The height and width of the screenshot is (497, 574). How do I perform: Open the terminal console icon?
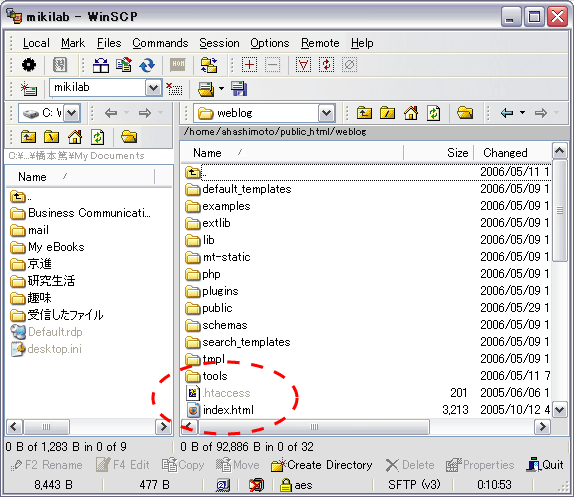pyautogui.click(x=178, y=65)
